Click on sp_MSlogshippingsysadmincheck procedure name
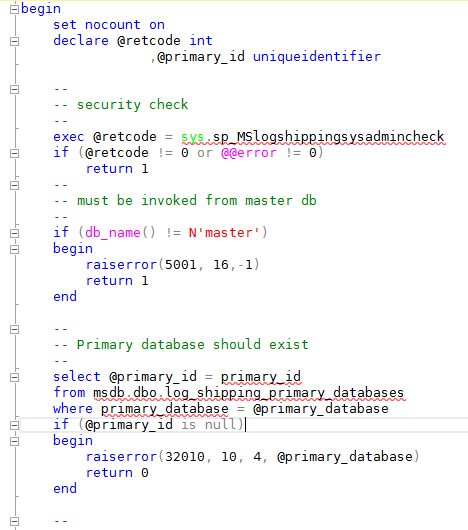This screenshot has width=468, height=530. (x=328, y=137)
